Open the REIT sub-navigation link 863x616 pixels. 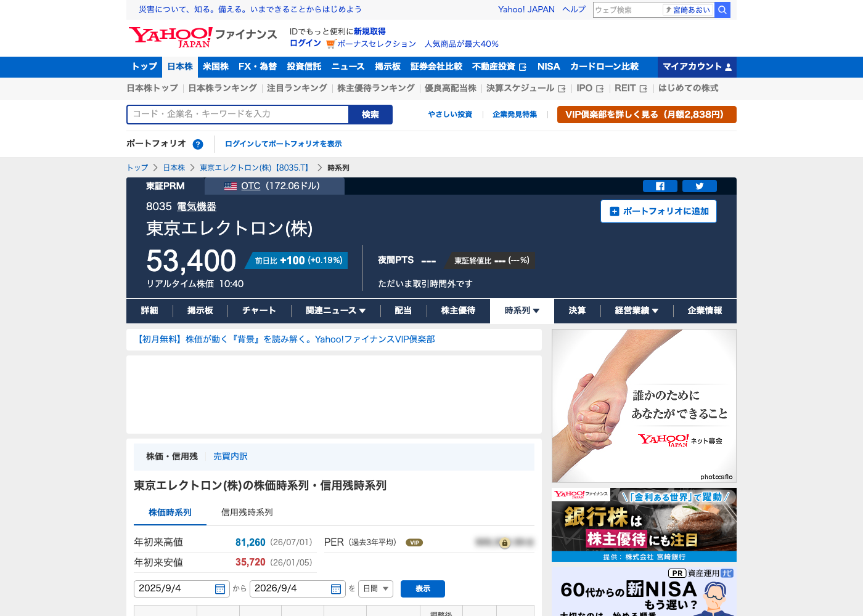pyautogui.click(x=631, y=88)
